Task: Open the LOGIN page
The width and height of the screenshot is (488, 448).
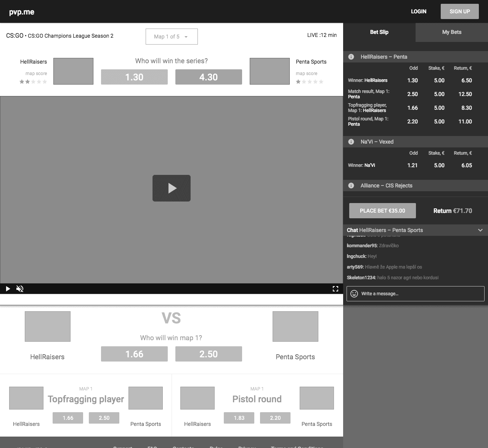Action: [419, 11]
